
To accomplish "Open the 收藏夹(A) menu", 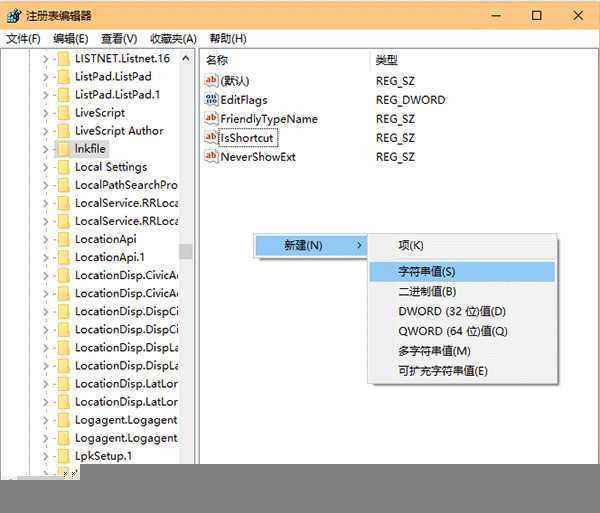I will click(173, 39).
